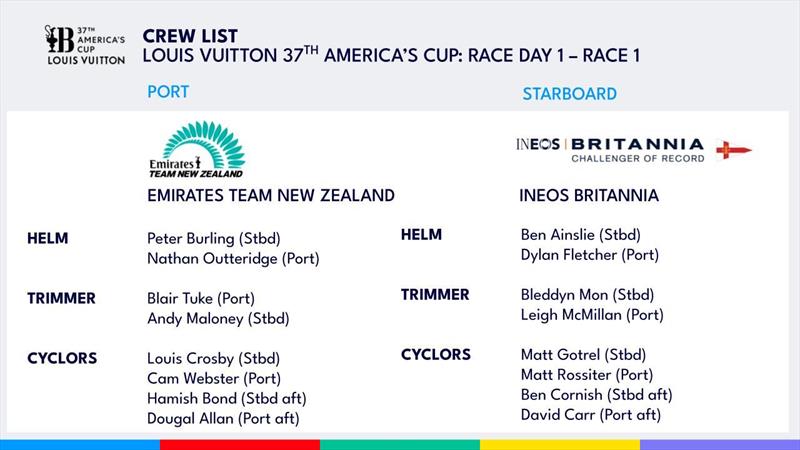Click the red pennant flag beside Britannia
Screen dimensions: 800x450
[x=735, y=150]
